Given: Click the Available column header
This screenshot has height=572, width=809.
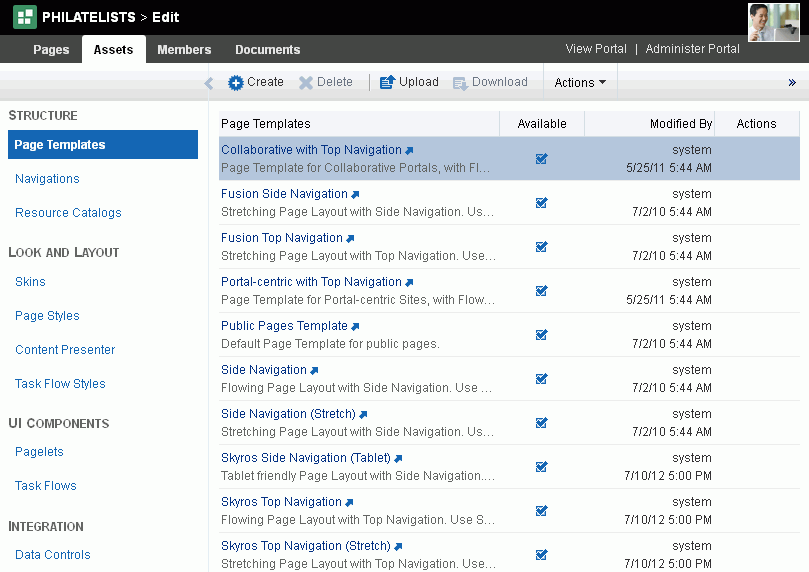Looking at the screenshot, I should (542, 124).
